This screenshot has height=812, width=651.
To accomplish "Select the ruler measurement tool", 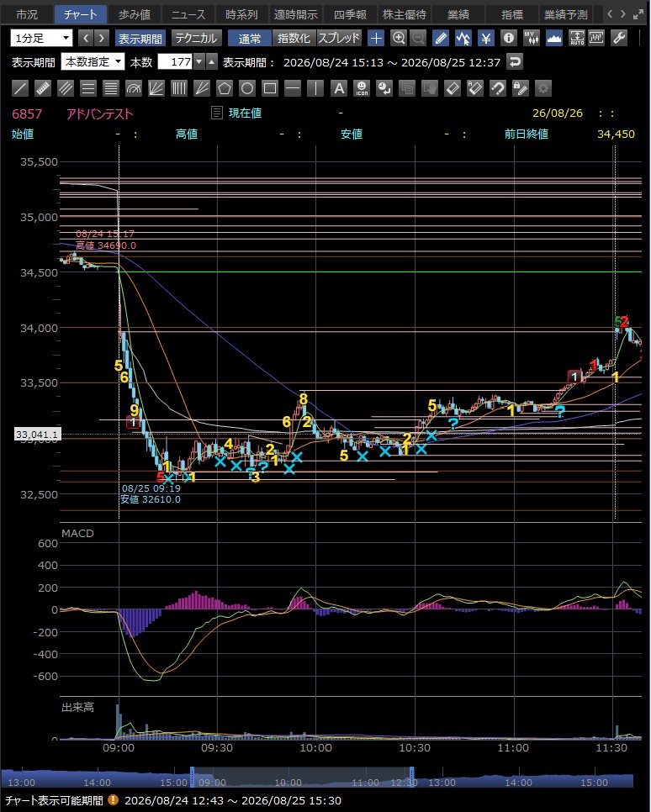I will (x=43, y=88).
